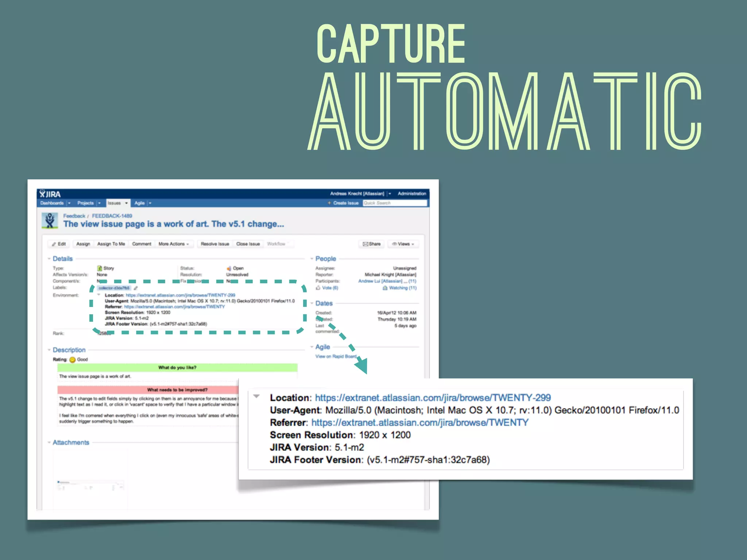The image size is (747, 560).
Task: Click the Share button
Action: pyautogui.click(x=371, y=244)
